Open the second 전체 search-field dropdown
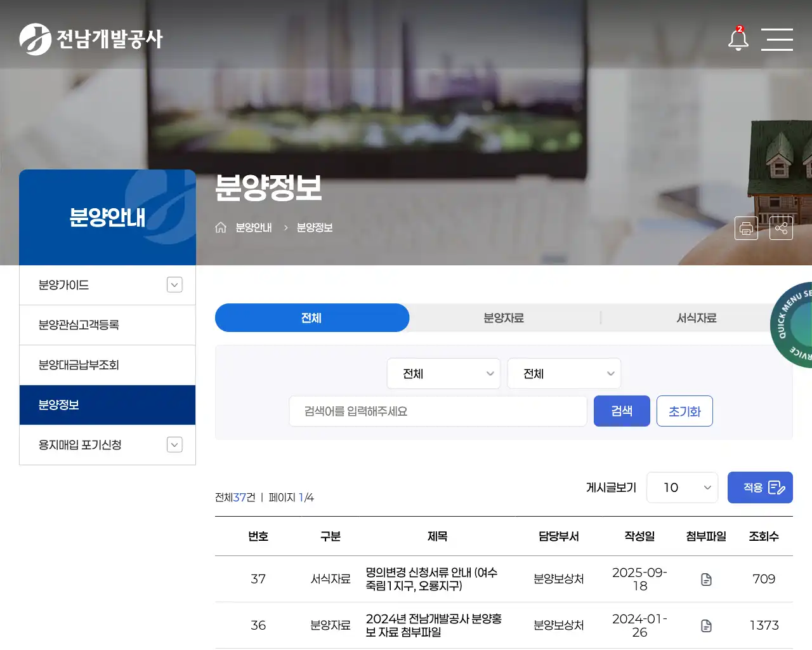Viewport: 812px width, 650px height. 564,373
